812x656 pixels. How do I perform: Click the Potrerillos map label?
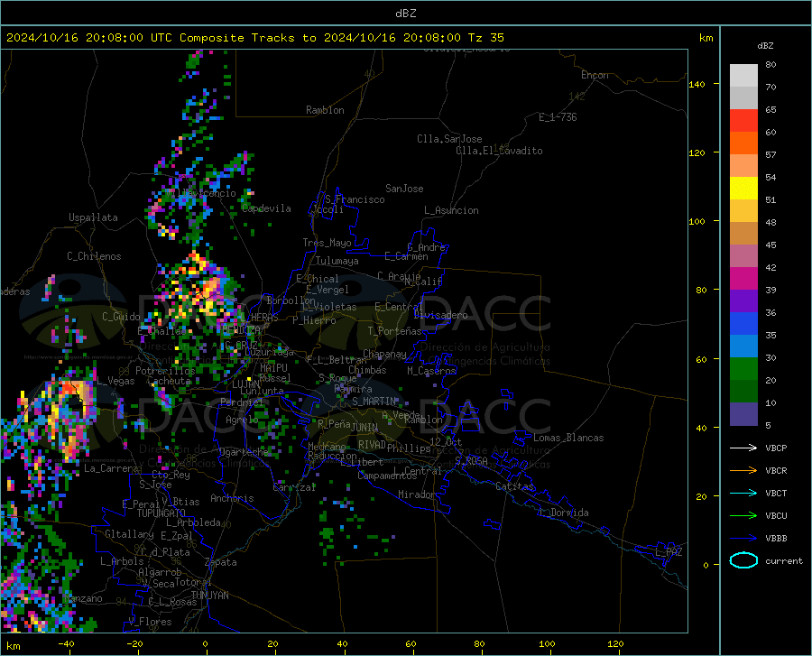pos(165,371)
